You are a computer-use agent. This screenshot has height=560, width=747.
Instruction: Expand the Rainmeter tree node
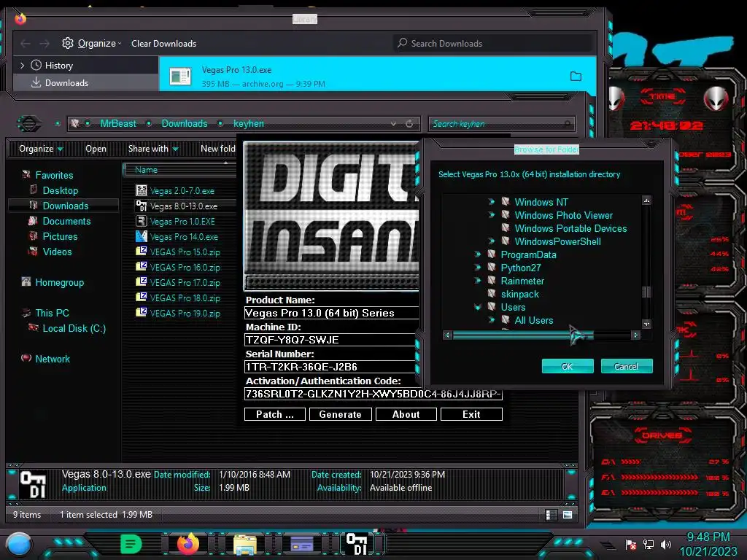point(477,281)
